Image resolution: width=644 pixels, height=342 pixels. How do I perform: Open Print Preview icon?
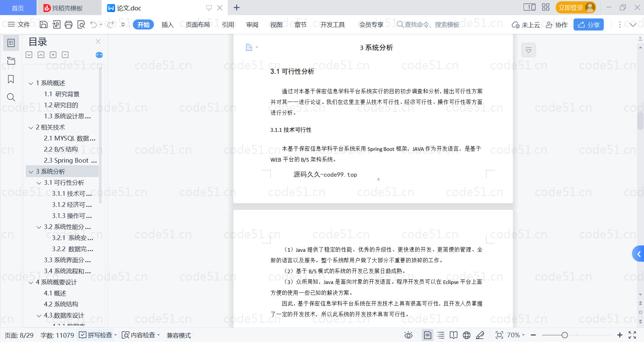[81, 24]
